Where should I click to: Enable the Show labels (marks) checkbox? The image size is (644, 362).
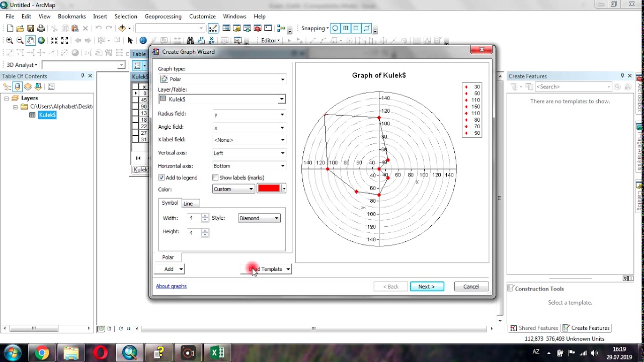(x=215, y=177)
